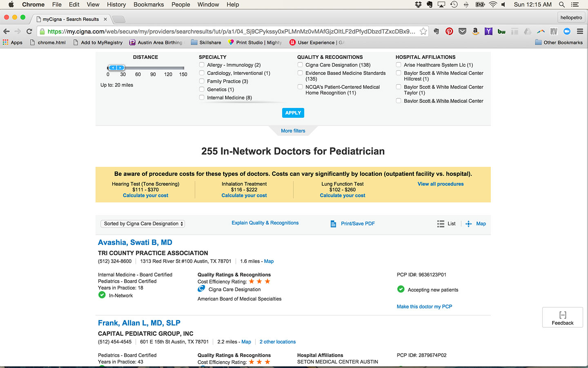
Task: Open Notification Center icon
Action: pyautogui.click(x=575, y=4)
